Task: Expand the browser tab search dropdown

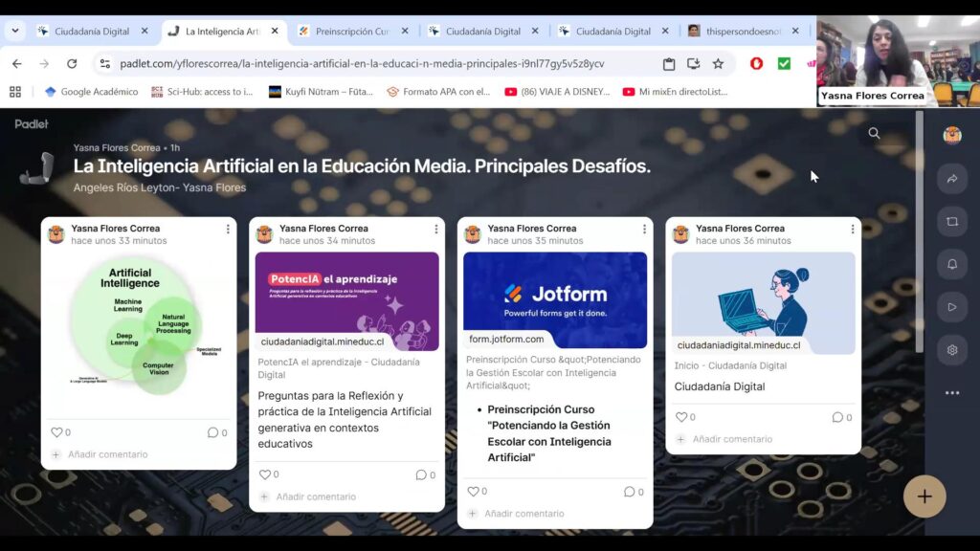Action: (x=15, y=31)
